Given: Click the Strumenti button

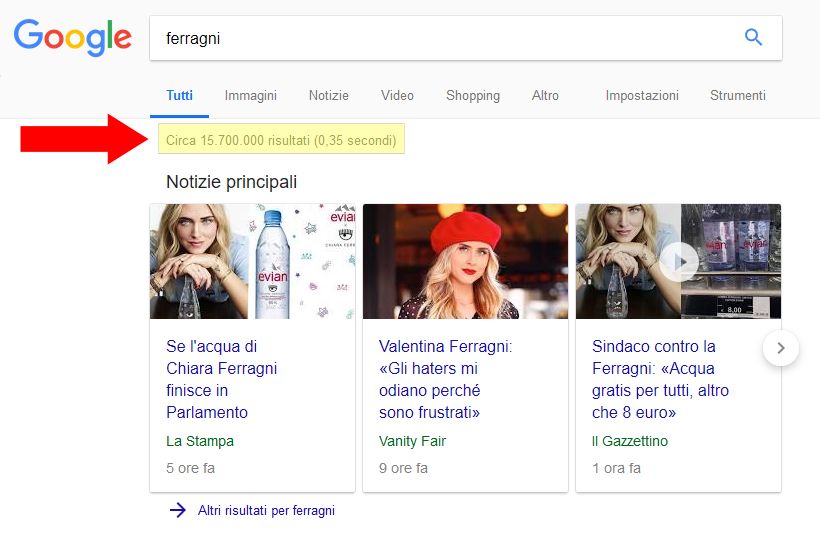Looking at the screenshot, I should (737, 96).
